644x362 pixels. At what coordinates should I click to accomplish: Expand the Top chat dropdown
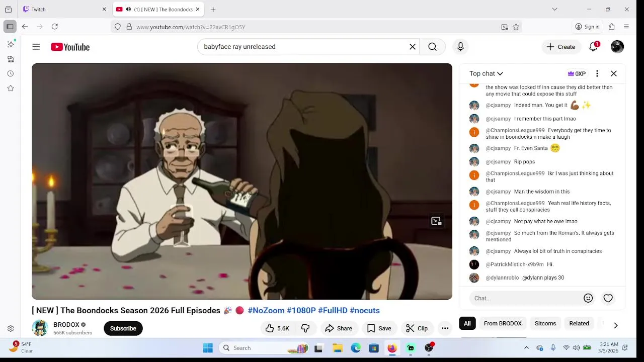[x=486, y=73]
